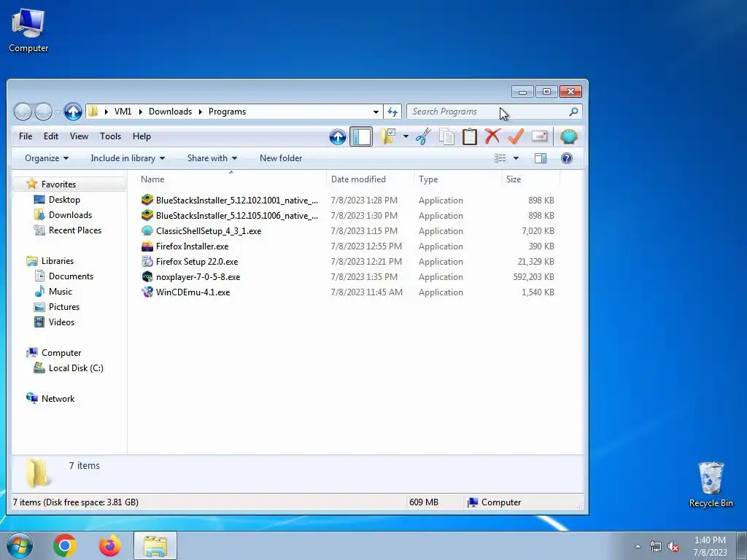Open Classic Shell settings shell icon
The width and height of the screenshot is (747, 560).
tap(569, 136)
